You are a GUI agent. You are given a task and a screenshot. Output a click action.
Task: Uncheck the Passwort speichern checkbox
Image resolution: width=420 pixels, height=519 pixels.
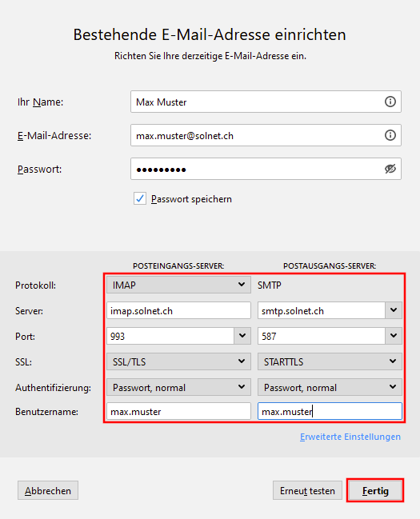pos(140,198)
